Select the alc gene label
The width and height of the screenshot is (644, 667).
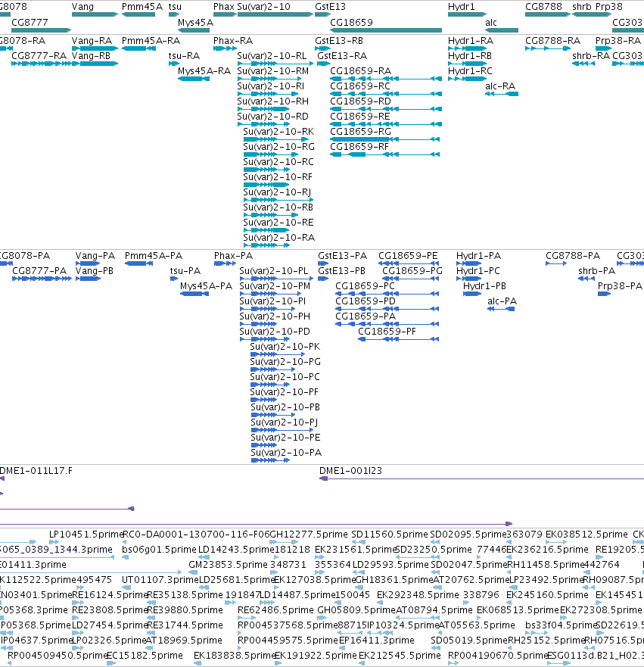491,22
